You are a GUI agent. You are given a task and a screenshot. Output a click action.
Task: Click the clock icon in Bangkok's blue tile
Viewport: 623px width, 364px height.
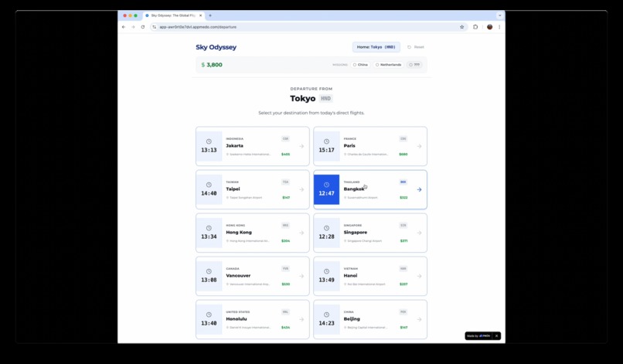coord(327,185)
